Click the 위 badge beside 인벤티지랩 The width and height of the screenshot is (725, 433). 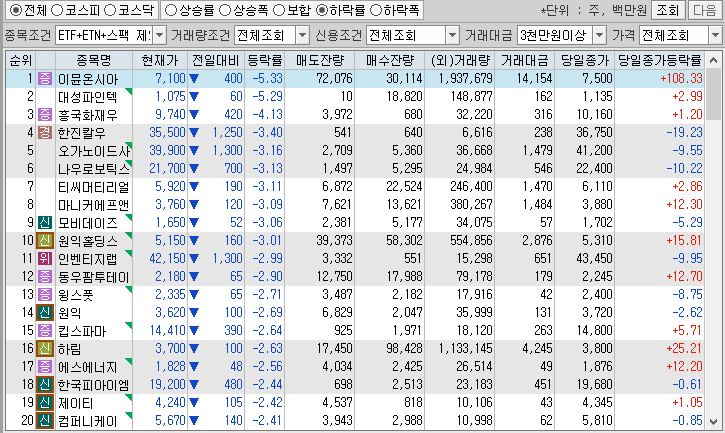(45, 259)
